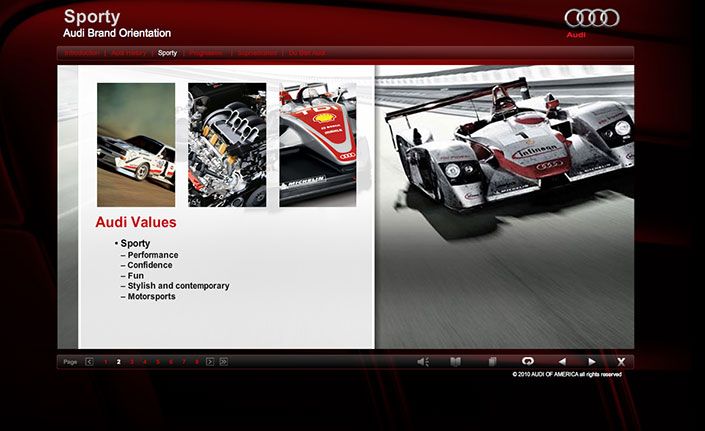Select current page number 2
The width and height of the screenshot is (705, 431).
(x=119, y=362)
